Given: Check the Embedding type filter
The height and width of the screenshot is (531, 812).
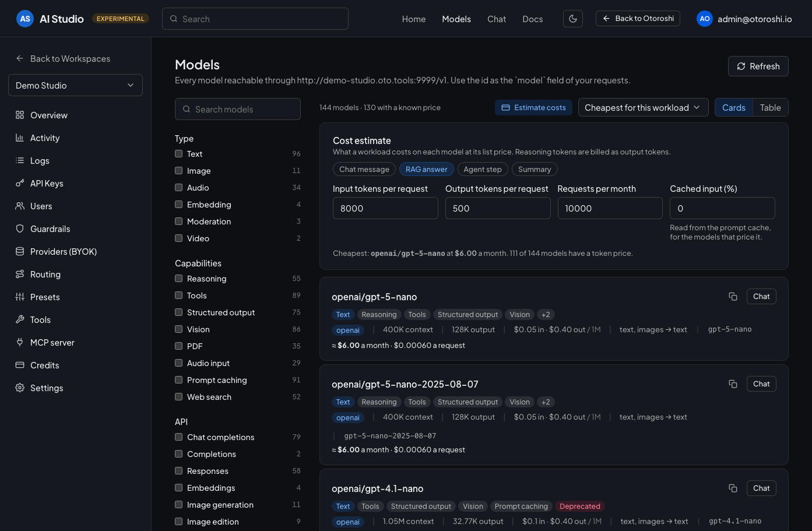Looking at the screenshot, I should pos(179,205).
